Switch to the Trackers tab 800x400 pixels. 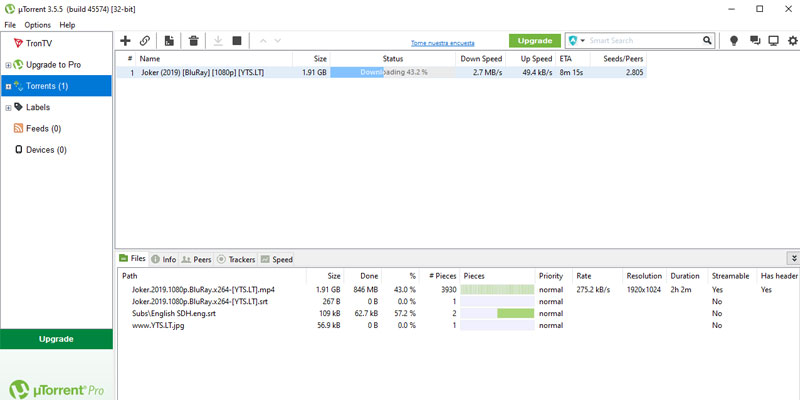click(236, 259)
